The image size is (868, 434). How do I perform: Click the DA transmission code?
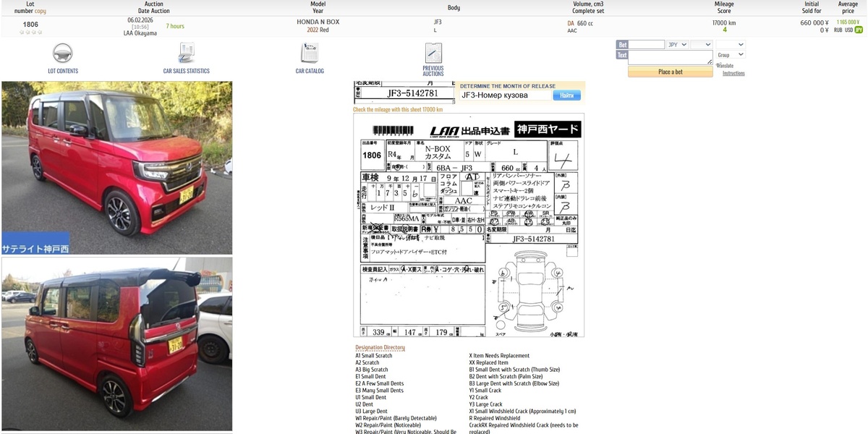[x=571, y=23]
